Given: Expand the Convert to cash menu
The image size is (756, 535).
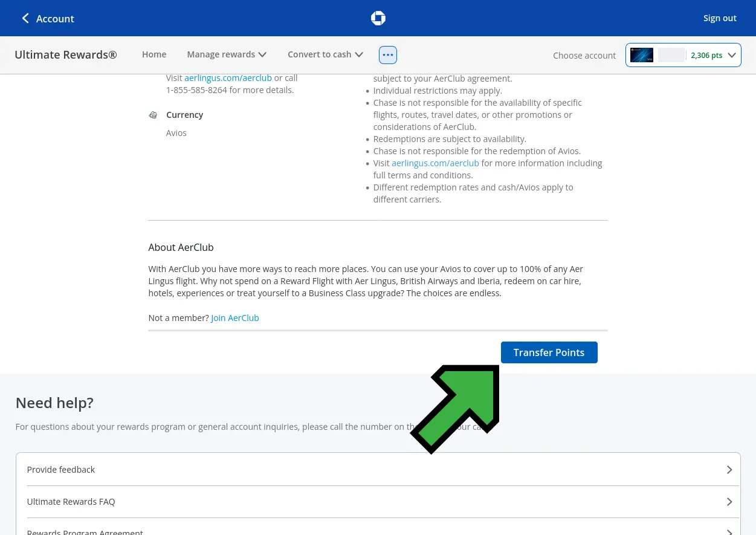Looking at the screenshot, I should [x=325, y=54].
